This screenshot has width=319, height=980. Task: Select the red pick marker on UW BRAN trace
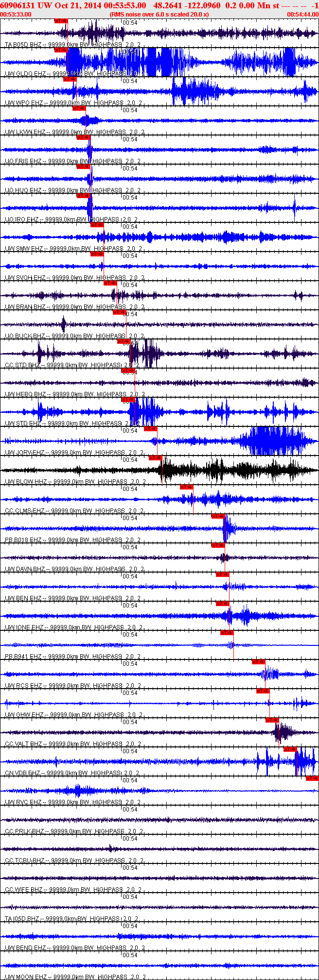click(110, 283)
